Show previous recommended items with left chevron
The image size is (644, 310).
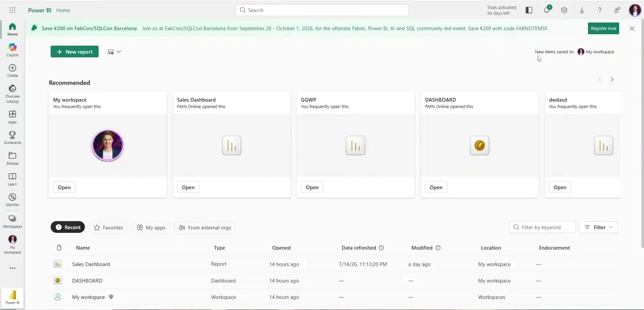[x=600, y=80]
